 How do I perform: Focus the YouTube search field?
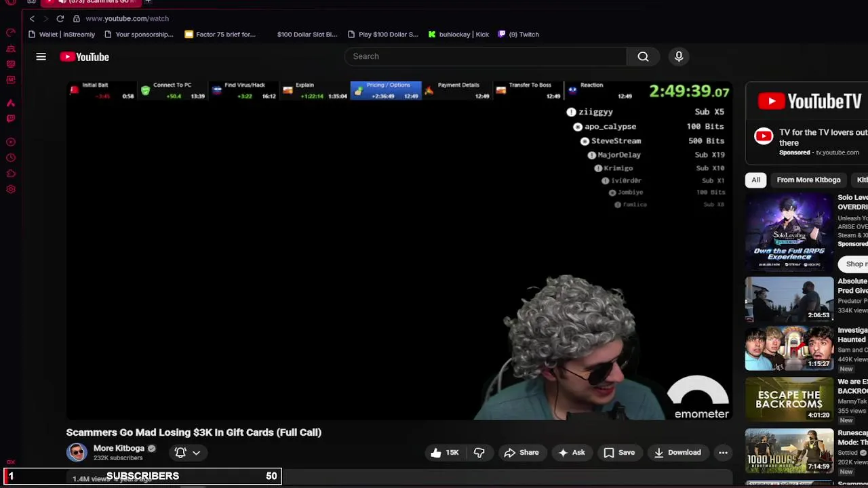pos(486,56)
